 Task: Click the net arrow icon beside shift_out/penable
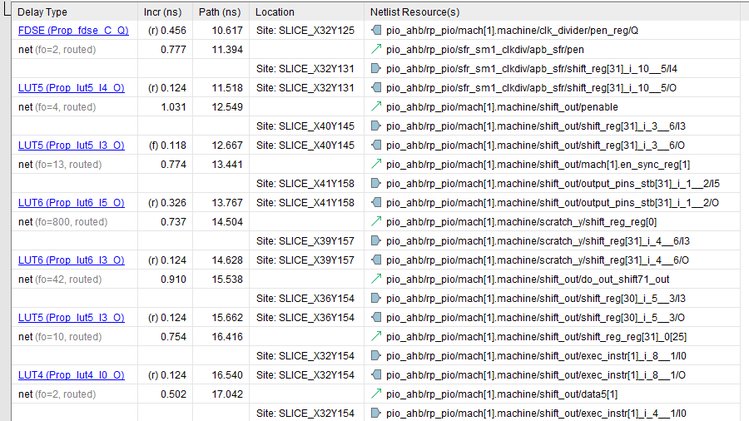pos(376,107)
